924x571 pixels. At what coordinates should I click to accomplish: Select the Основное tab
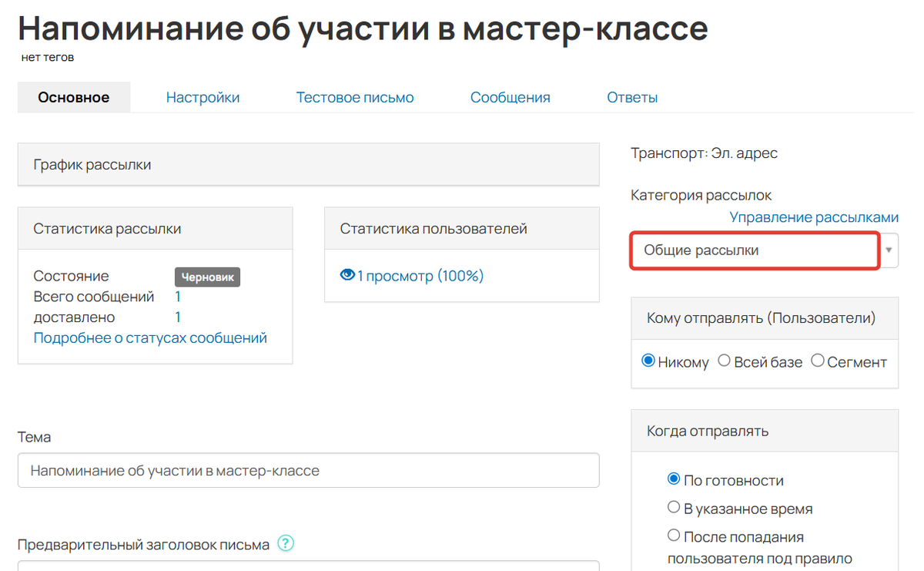point(73,96)
